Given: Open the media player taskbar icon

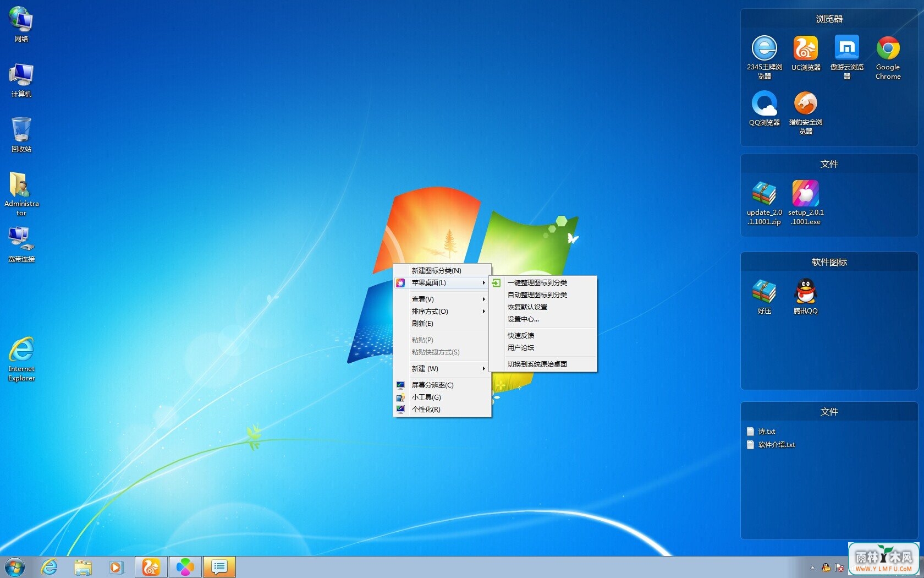Looking at the screenshot, I should [116, 567].
